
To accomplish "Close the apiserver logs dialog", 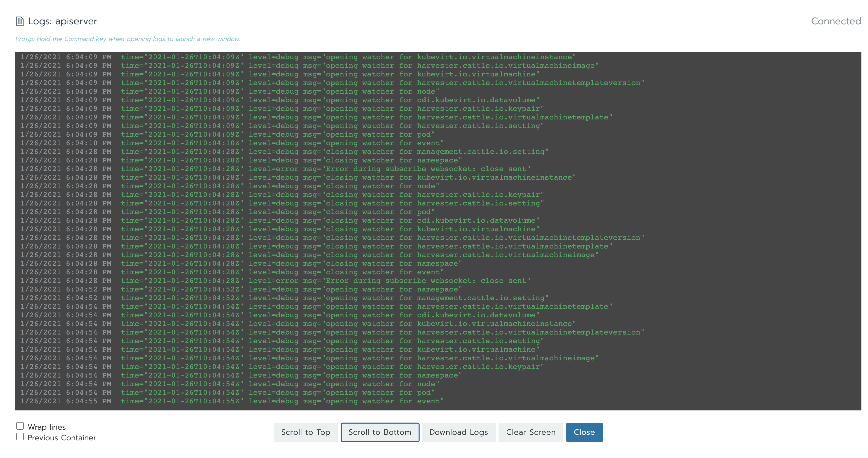I will (x=584, y=432).
